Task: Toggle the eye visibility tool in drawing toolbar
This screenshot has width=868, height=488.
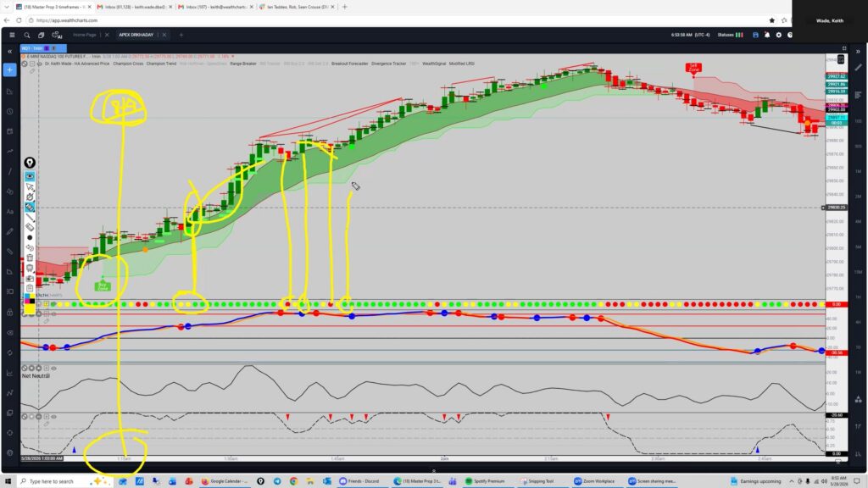Action: tap(30, 176)
